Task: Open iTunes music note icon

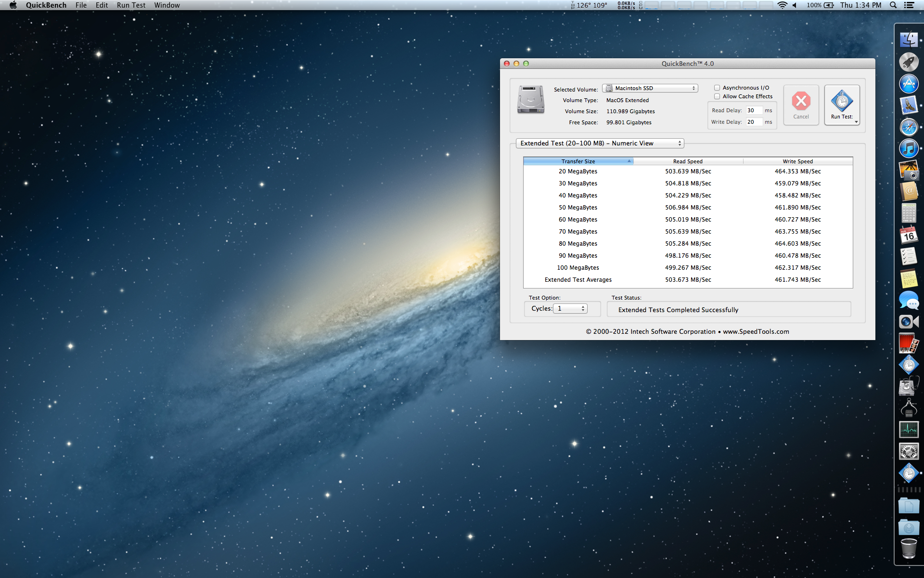Action: tap(909, 148)
